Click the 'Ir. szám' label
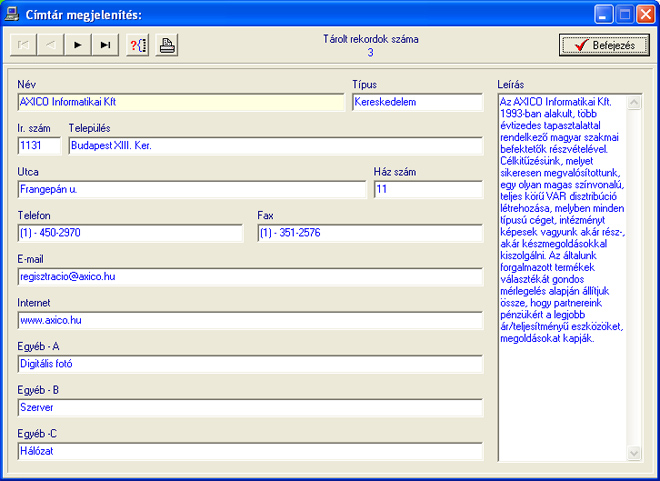The image size is (660, 481). [34, 128]
